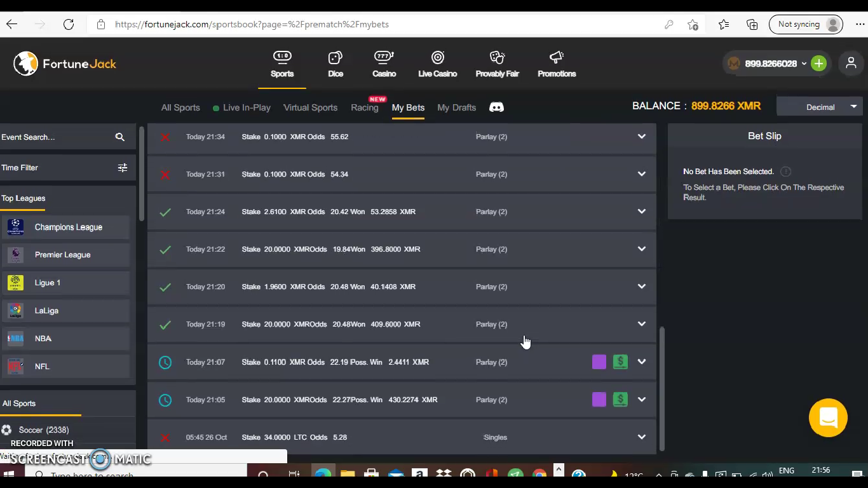Expand the Today 21:34 parlay bet

click(641, 137)
